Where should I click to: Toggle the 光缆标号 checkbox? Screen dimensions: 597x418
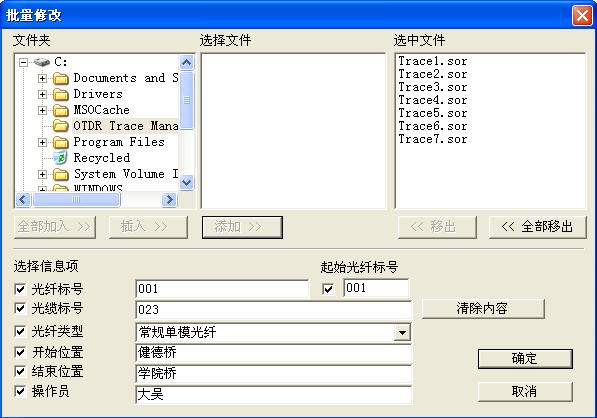tap(20, 308)
